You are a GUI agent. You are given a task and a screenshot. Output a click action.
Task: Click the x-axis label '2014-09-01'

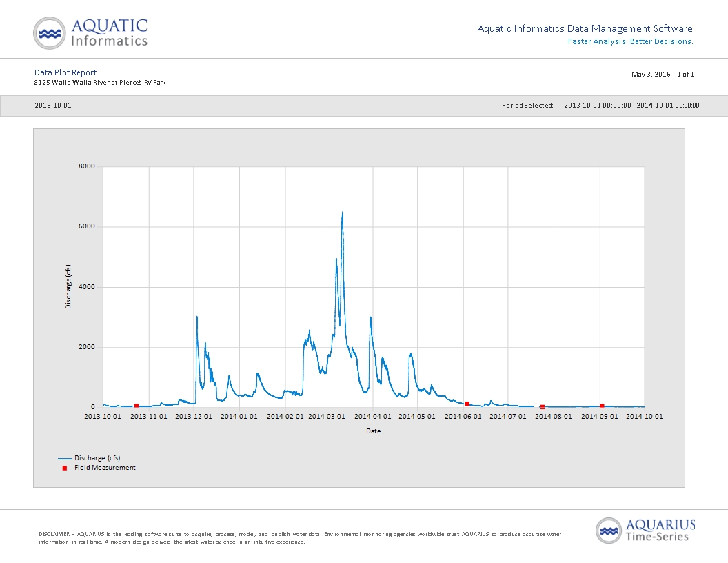(600, 417)
